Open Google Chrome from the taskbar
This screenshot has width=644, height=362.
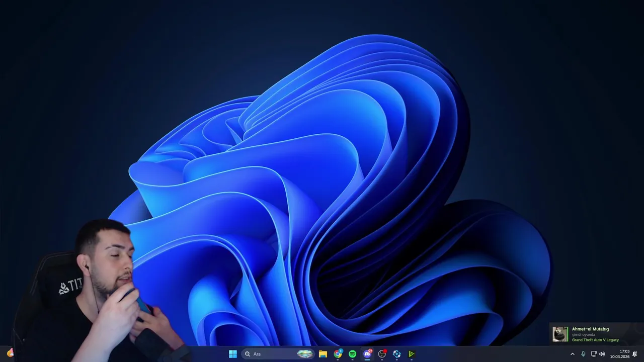[338, 354]
